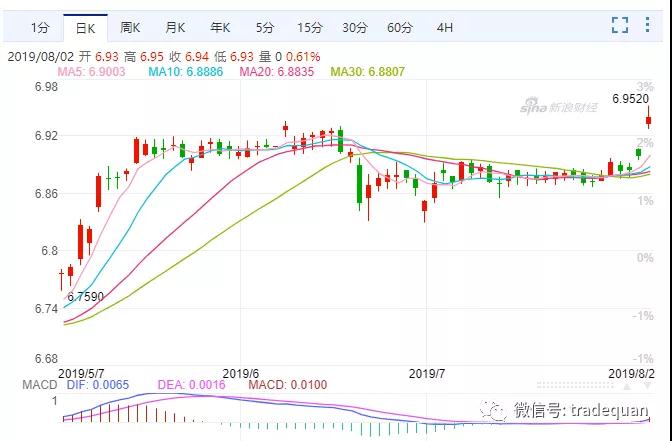The height and width of the screenshot is (441, 672).
Task: Switch to 月K monthly chart tab
Action: pos(175,28)
